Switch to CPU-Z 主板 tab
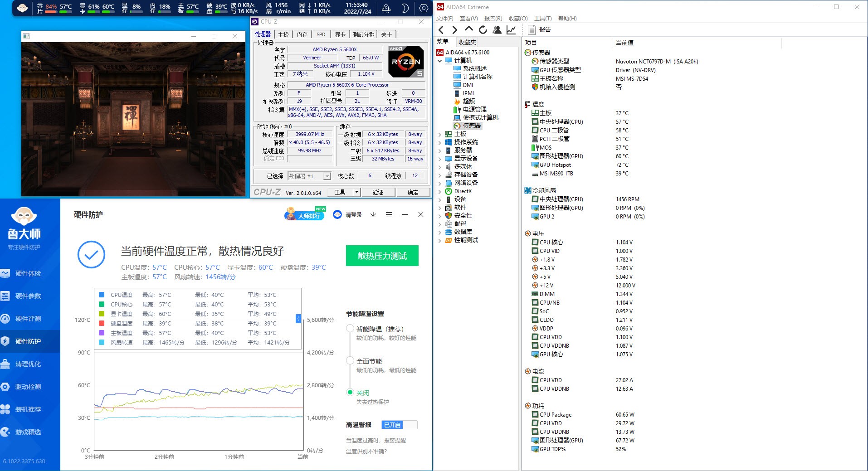Image resolution: width=868 pixels, height=471 pixels. pyautogui.click(x=283, y=34)
